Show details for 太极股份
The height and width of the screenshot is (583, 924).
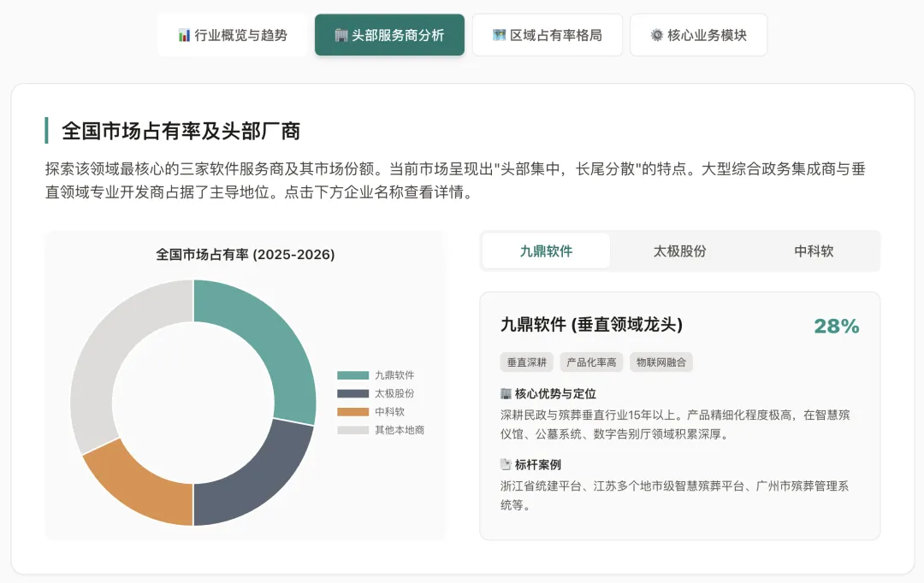click(679, 251)
